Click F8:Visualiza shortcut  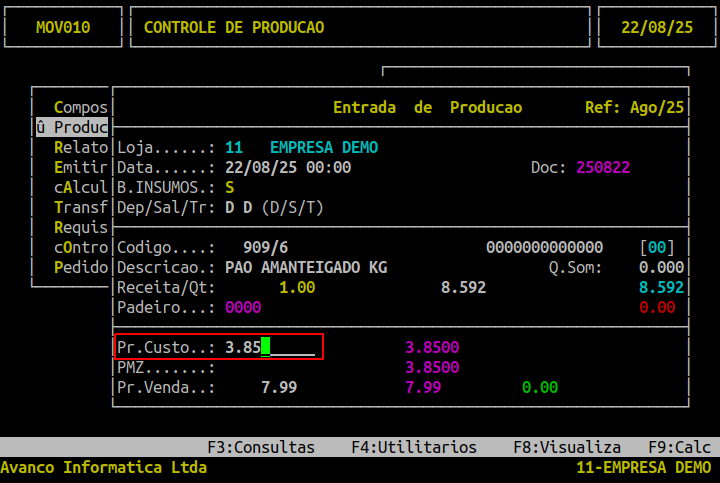click(567, 447)
